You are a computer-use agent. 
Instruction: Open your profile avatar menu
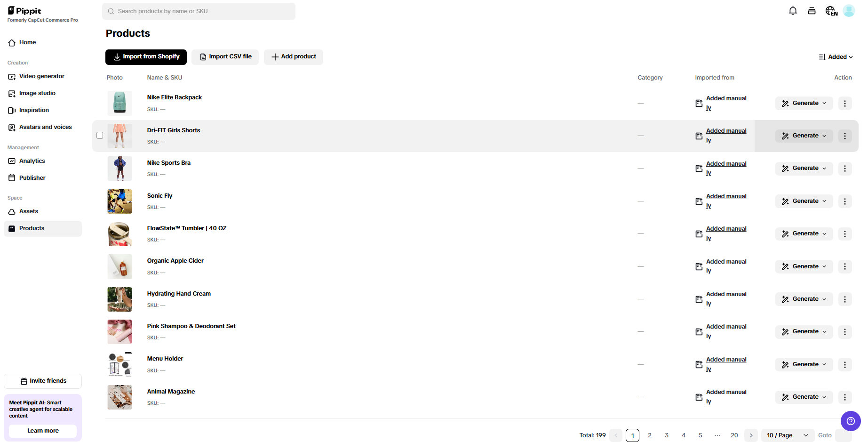tap(849, 10)
